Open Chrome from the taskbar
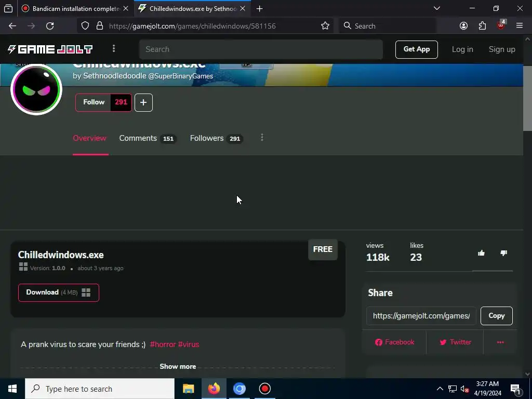532x399 pixels. [239, 389]
